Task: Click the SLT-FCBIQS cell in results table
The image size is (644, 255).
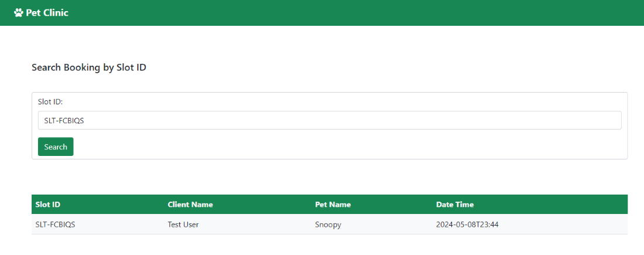Action: [x=56, y=225]
